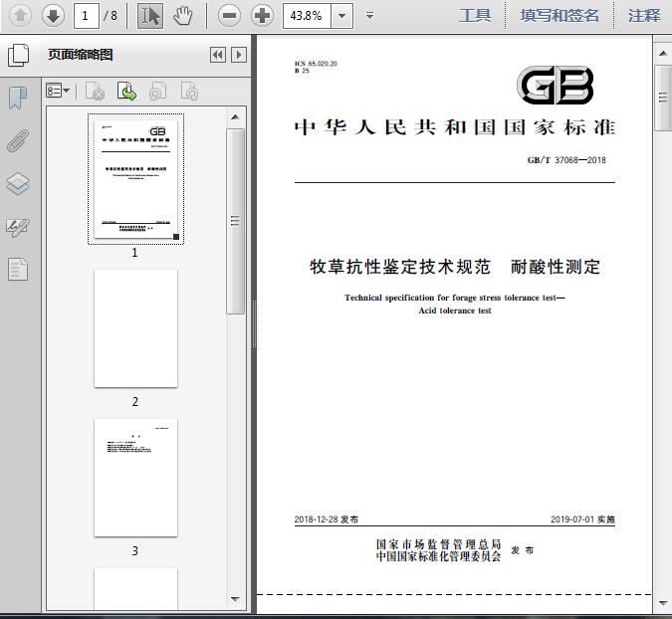Click the 43.8% zoom value field
The width and height of the screenshot is (672, 619).
pos(307,16)
